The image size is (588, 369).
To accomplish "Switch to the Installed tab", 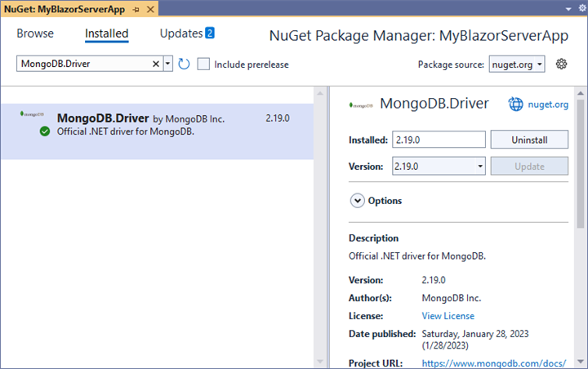I will click(106, 33).
